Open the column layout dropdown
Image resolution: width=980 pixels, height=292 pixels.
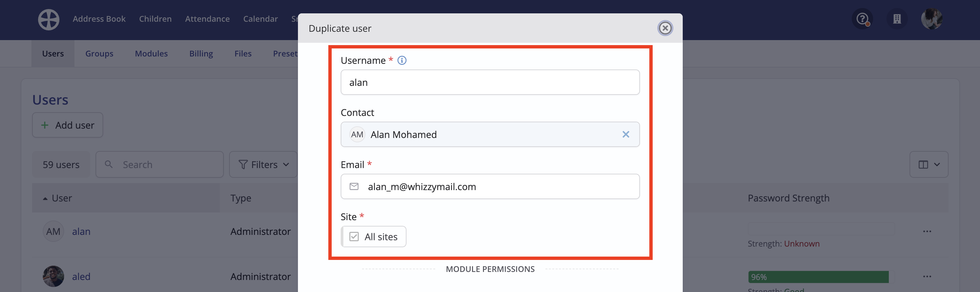(x=929, y=164)
